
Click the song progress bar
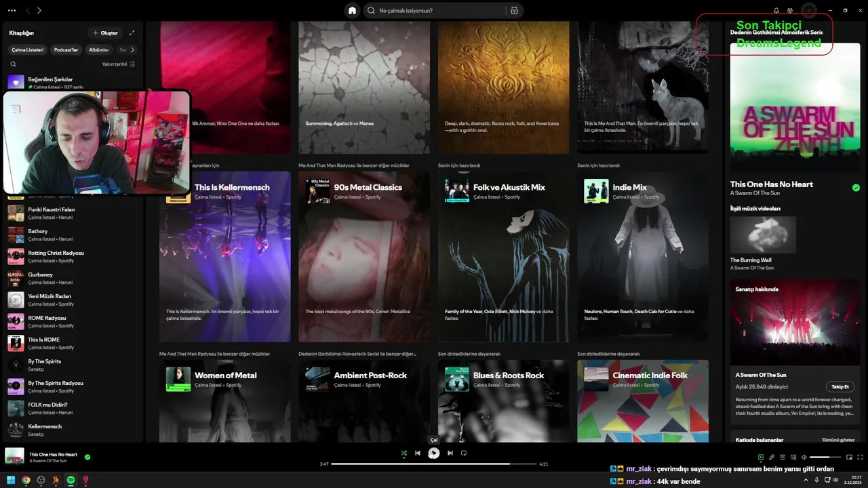[x=434, y=464]
